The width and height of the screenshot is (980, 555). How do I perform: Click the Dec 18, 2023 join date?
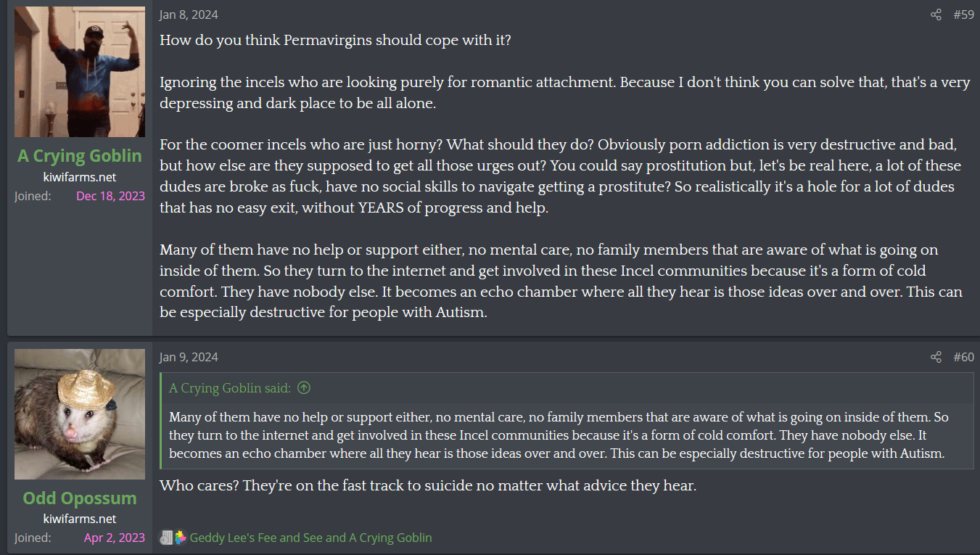(x=110, y=196)
